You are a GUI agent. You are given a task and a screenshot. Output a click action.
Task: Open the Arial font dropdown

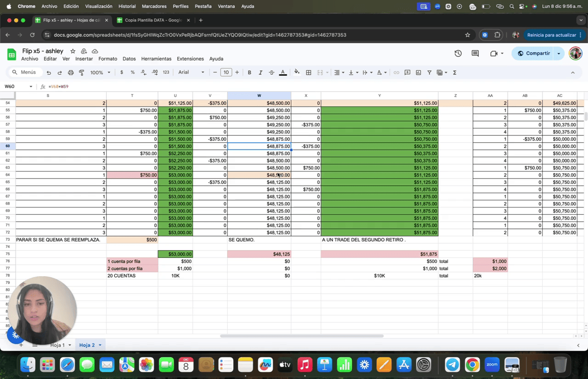click(191, 72)
